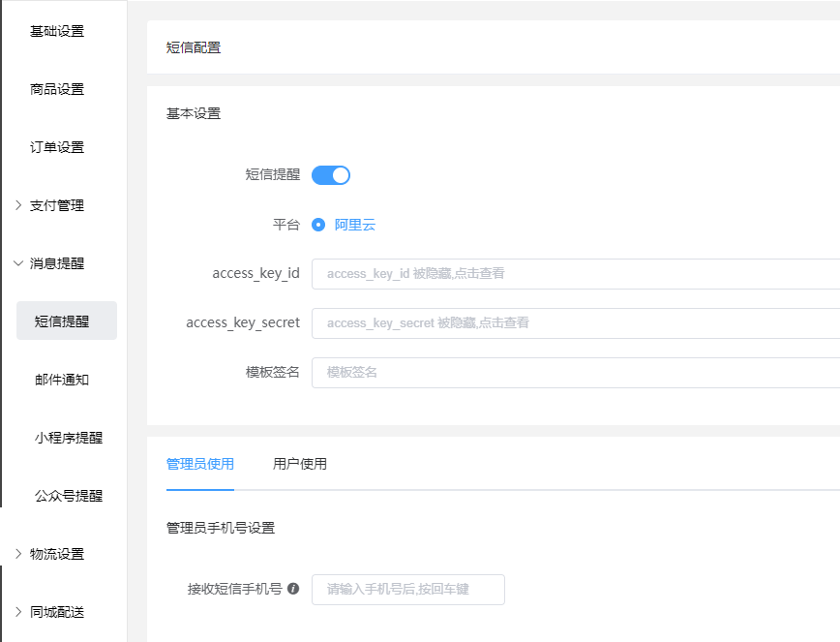
Task: Click the 物流设置 menu label
Action: click(57, 554)
